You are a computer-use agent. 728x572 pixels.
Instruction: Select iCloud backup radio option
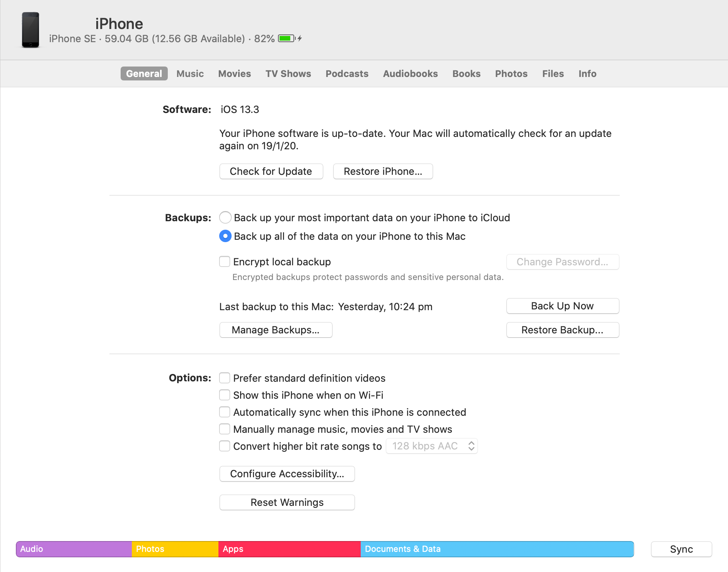click(225, 218)
